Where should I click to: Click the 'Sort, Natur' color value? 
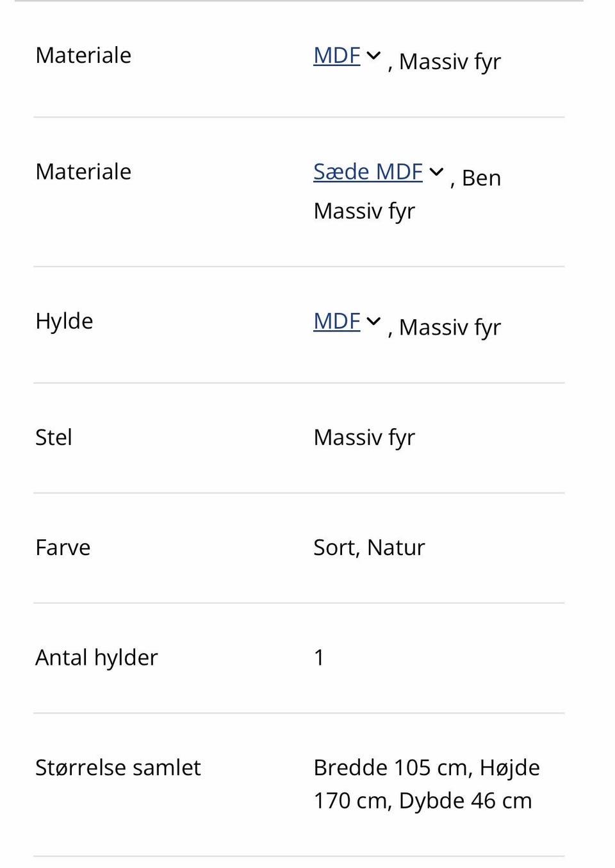(x=369, y=548)
